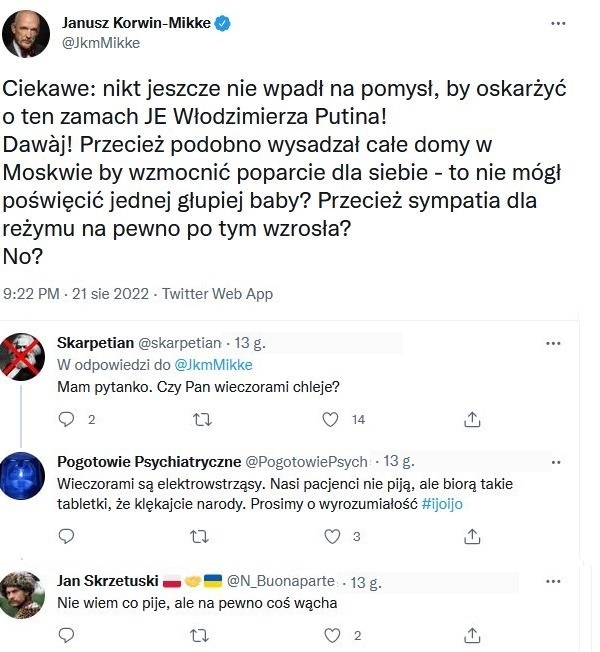
Task: Open more options for Skarpetian's reply
Action: pyautogui.click(x=553, y=342)
